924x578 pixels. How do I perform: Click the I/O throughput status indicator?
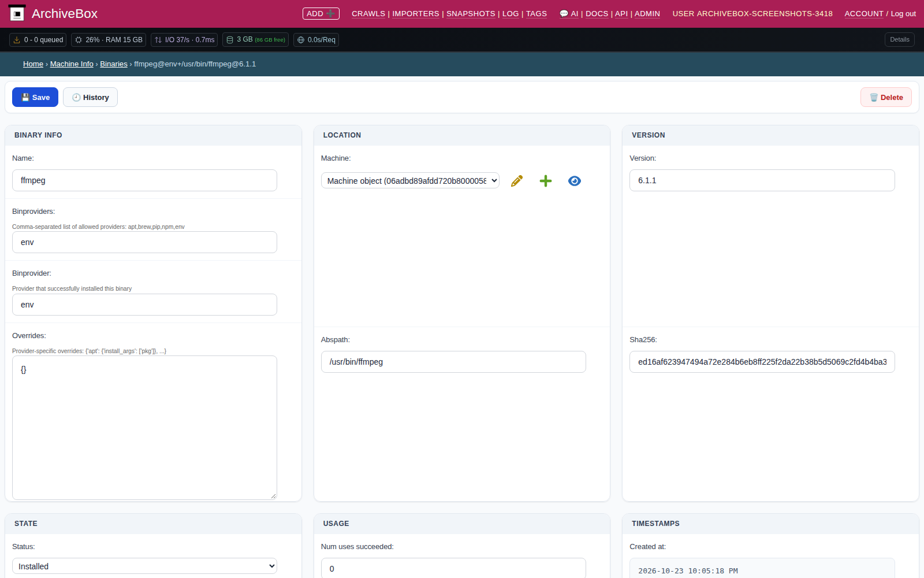pos(184,40)
